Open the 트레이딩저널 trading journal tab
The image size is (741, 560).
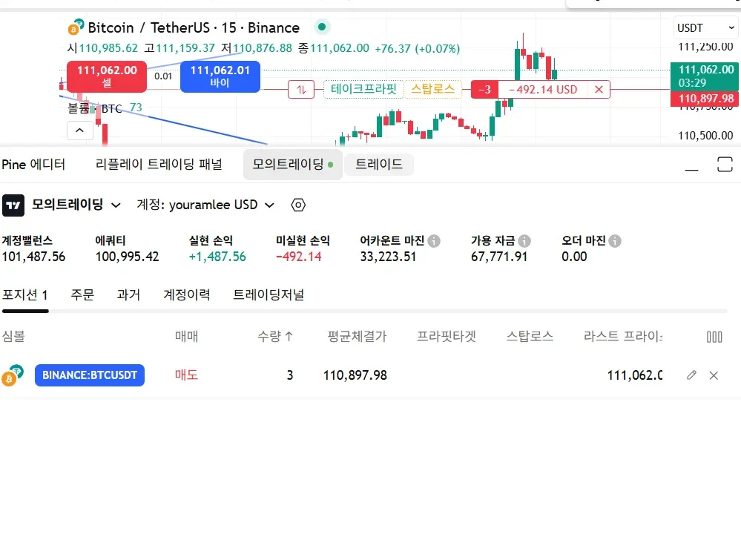click(269, 295)
